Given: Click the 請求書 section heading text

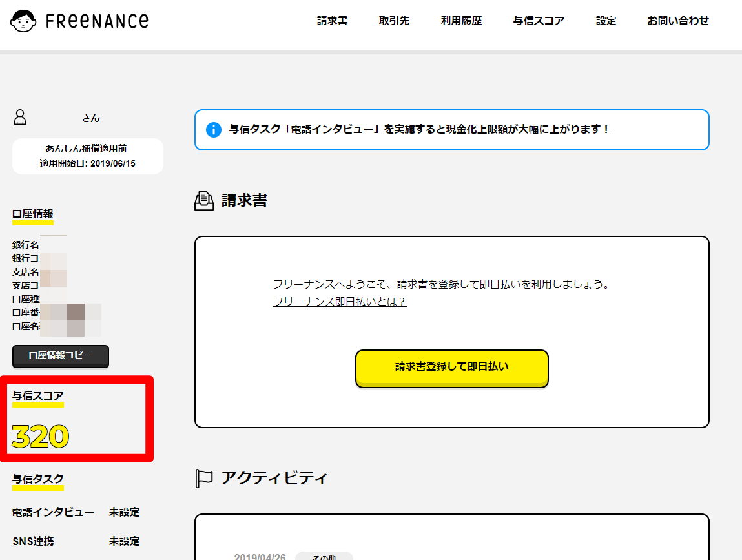Looking at the screenshot, I should (x=244, y=201).
